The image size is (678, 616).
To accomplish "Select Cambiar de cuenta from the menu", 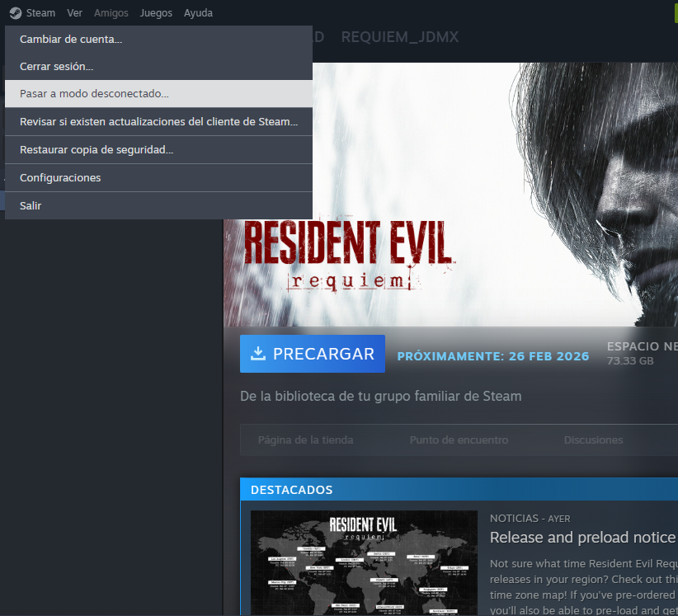I will pos(71,40).
